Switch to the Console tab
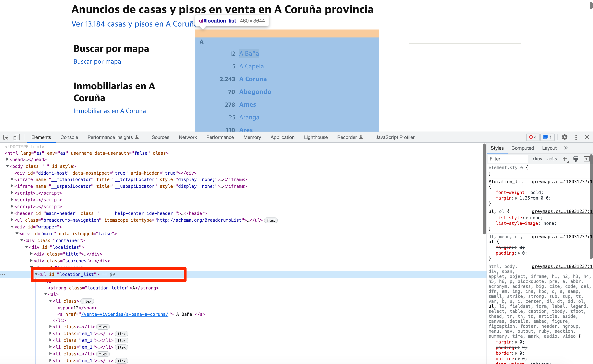Image resolution: width=593 pixels, height=364 pixels. [x=69, y=137]
